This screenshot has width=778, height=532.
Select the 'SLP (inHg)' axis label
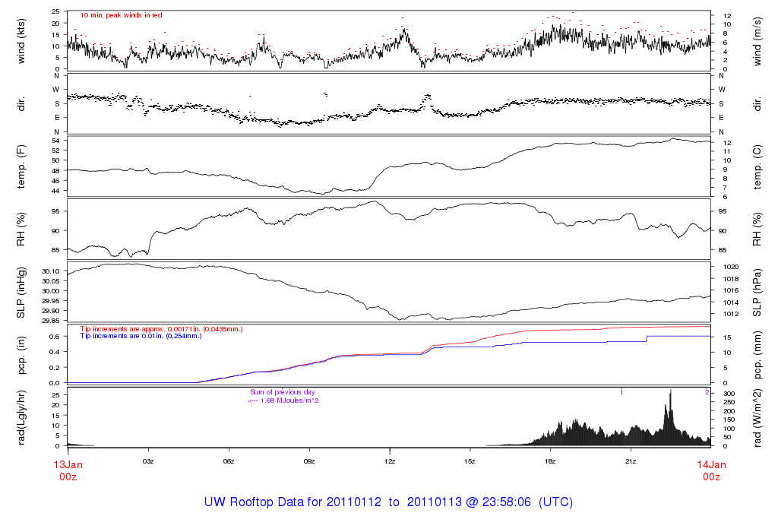(21, 291)
